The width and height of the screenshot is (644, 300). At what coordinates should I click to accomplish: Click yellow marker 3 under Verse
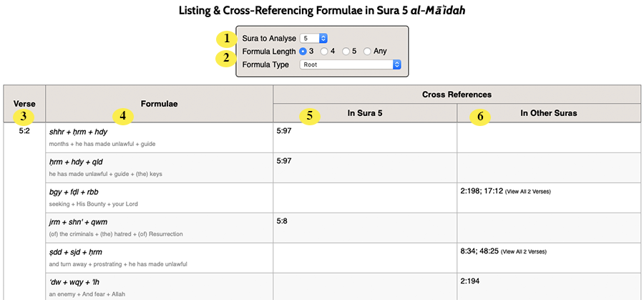(x=23, y=116)
